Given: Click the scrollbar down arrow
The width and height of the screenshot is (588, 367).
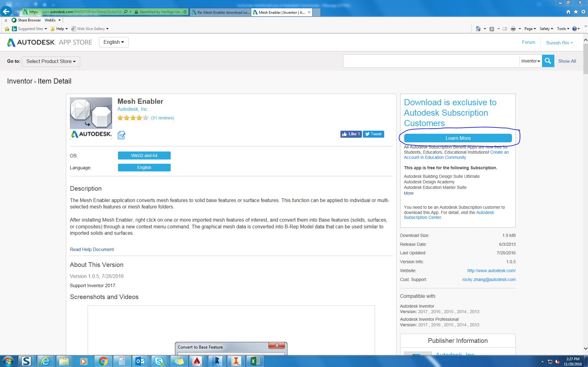Looking at the screenshot, I should point(585,348).
